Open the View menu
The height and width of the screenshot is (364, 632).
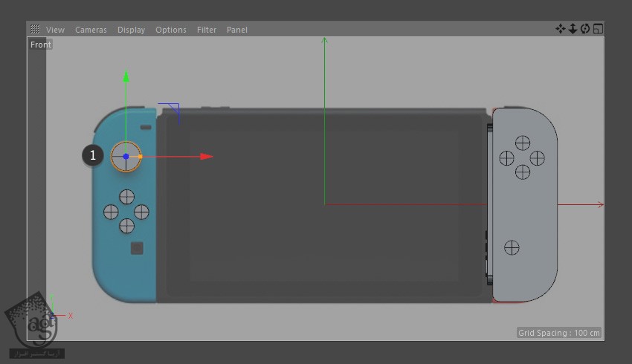(x=55, y=30)
